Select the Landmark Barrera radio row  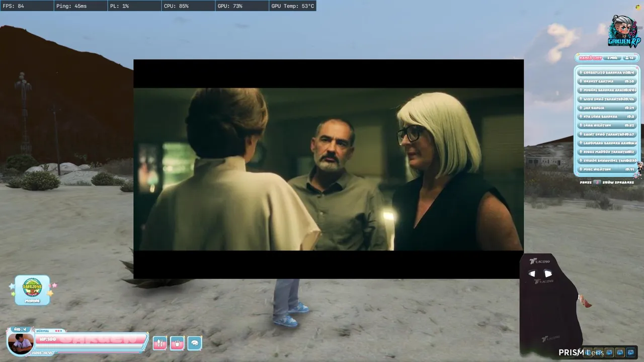607,143
